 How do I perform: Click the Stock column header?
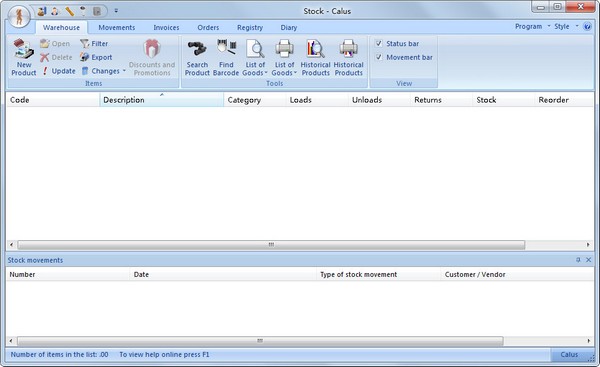click(504, 100)
